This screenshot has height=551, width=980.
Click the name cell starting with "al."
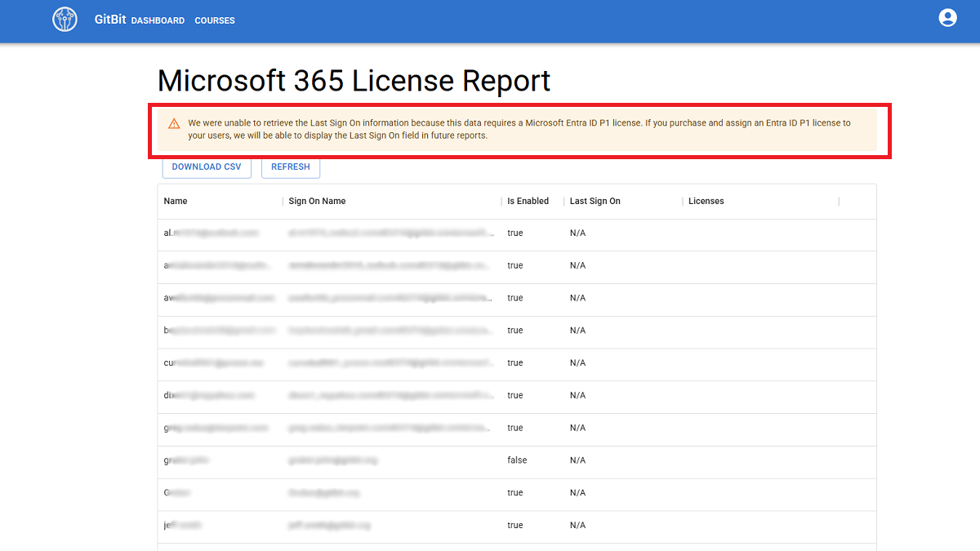pyautogui.click(x=211, y=233)
